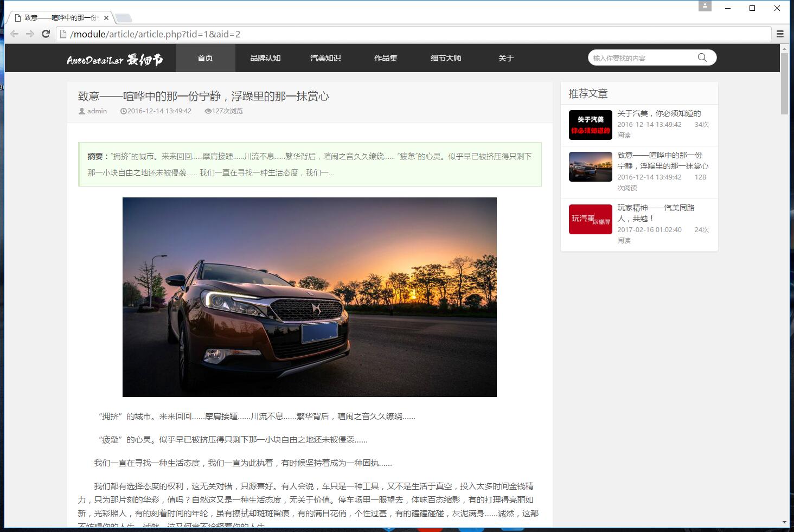Click the URL address bar
The height and width of the screenshot is (532, 794).
413,34
